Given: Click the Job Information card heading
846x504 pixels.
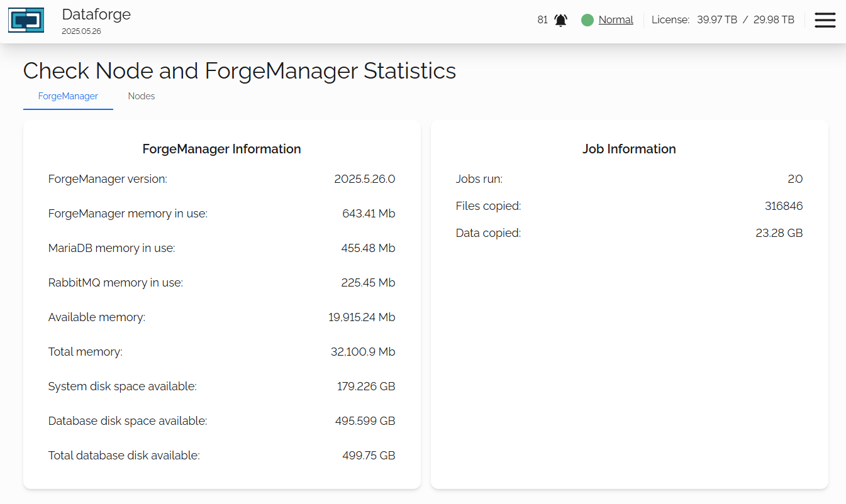Looking at the screenshot, I should point(629,149).
